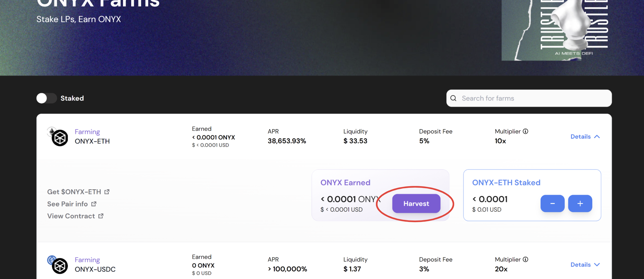The height and width of the screenshot is (279, 644).
Task: Open View Contract link
Action: coord(71,216)
